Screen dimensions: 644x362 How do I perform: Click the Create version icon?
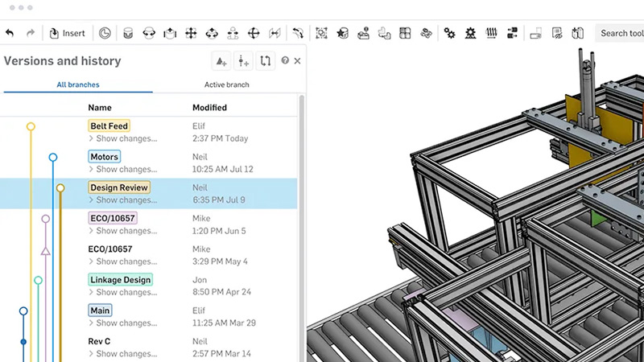coord(221,61)
